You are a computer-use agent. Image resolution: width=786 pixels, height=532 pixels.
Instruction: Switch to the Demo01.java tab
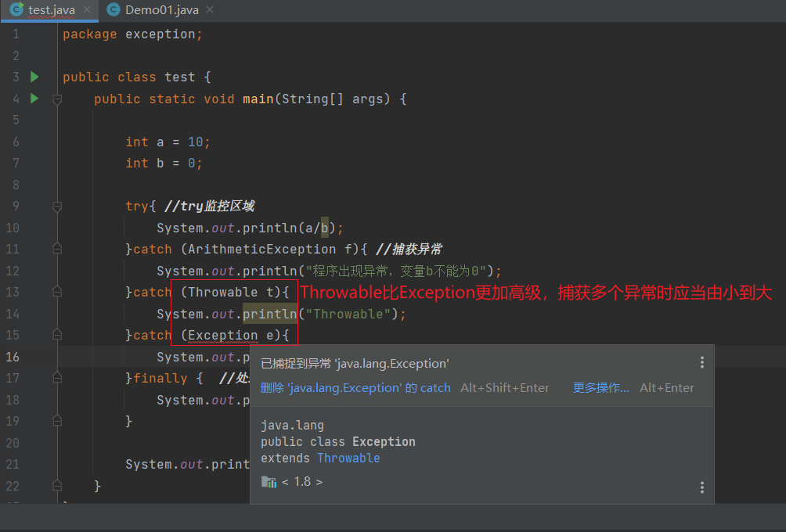point(161,10)
